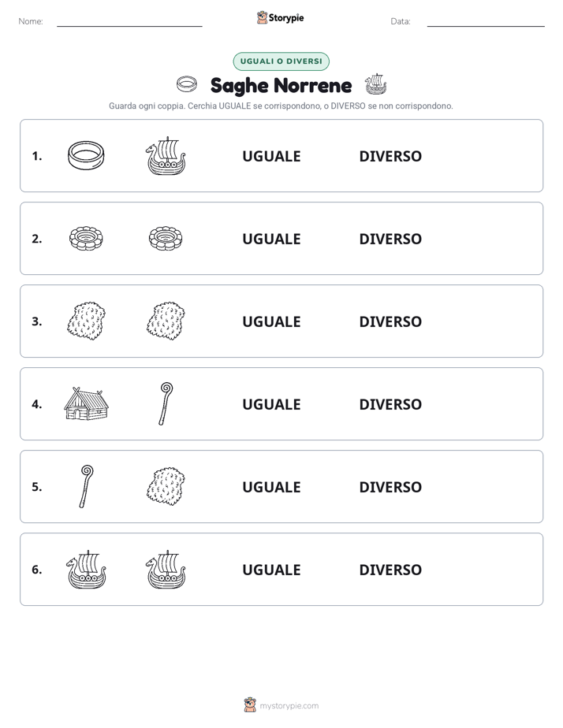Click the staff icon in row 5

[x=86, y=486]
